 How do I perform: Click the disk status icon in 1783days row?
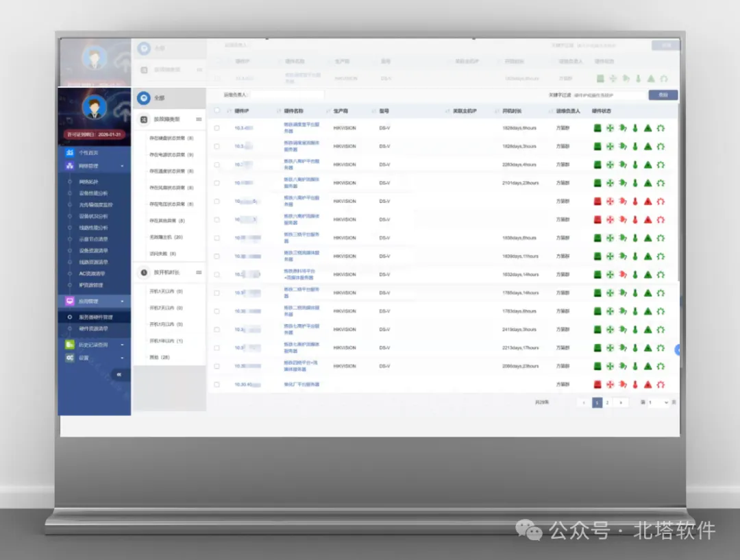[x=597, y=312]
